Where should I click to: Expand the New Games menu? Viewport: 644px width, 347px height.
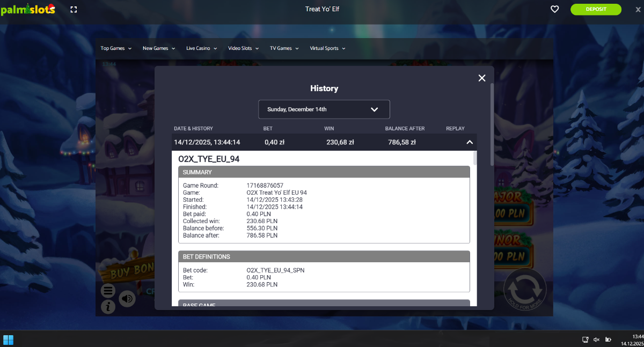(x=159, y=48)
